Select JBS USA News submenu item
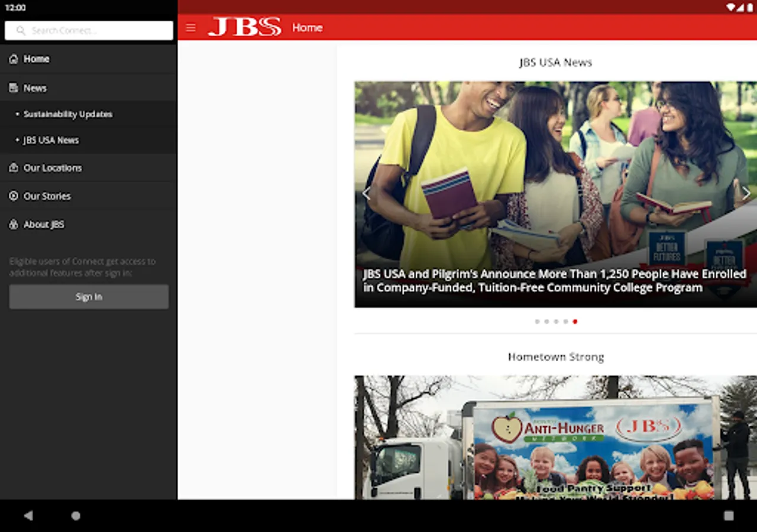The image size is (757, 532). click(x=89, y=140)
